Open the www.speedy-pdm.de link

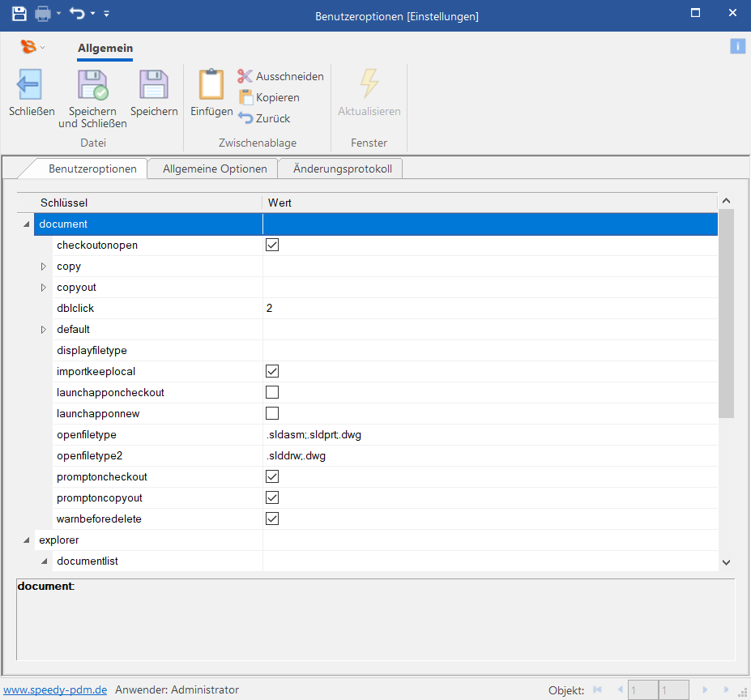pyautogui.click(x=55, y=690)
